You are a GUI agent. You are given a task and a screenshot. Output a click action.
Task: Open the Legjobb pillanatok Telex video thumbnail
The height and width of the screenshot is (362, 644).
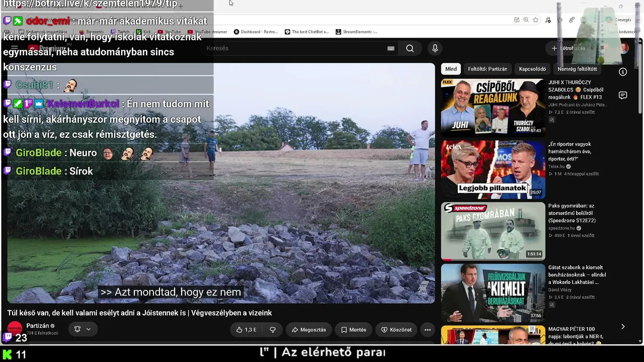493,169
